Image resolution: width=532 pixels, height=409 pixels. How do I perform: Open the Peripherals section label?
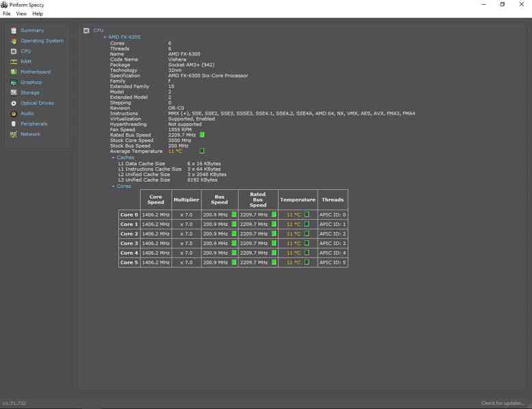34,124
